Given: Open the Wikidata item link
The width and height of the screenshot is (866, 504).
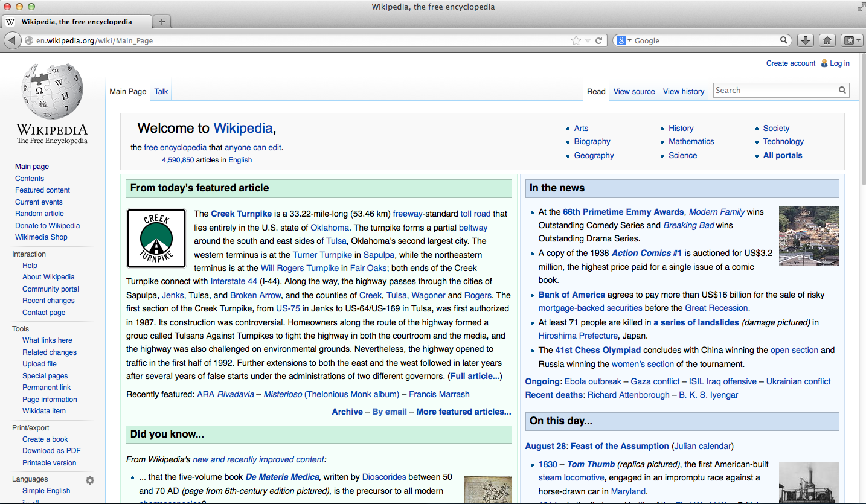Looking at the screenshot, I should coord(44,411).
